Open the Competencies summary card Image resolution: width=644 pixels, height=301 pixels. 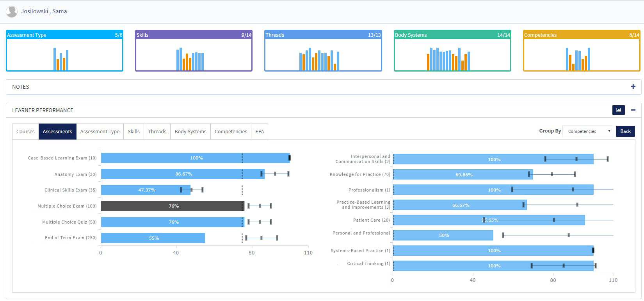(582, 51)
